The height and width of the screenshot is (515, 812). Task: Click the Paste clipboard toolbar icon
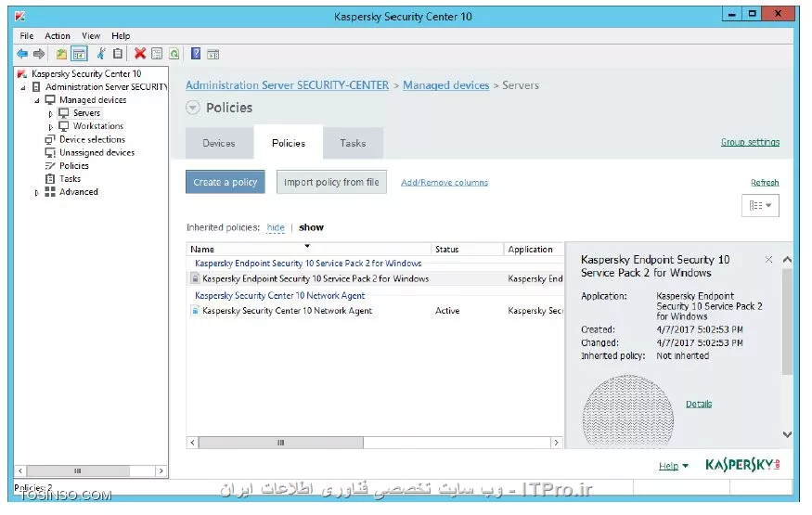point(118,54)
